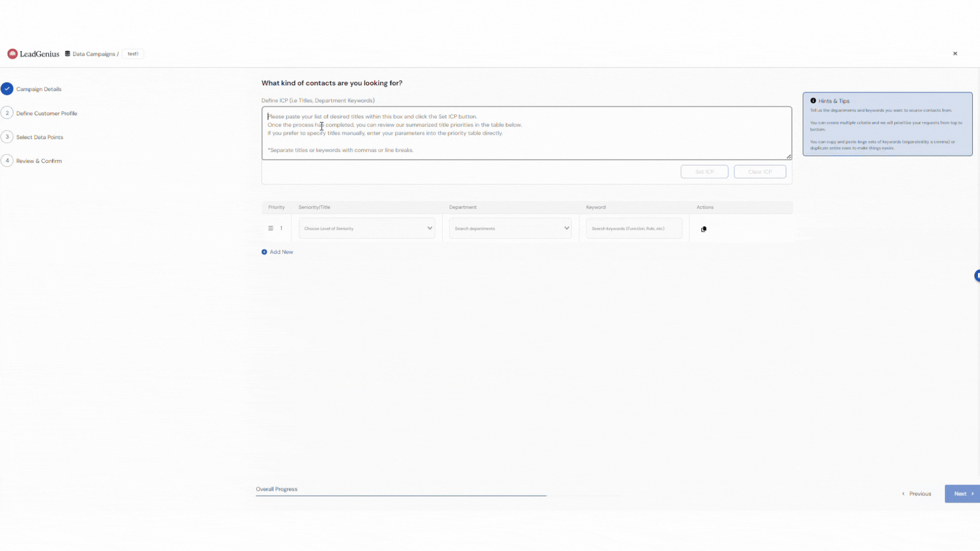980x551 pixels.
Task: Click the LeadGenius logo icon
Action: (12, 54)
